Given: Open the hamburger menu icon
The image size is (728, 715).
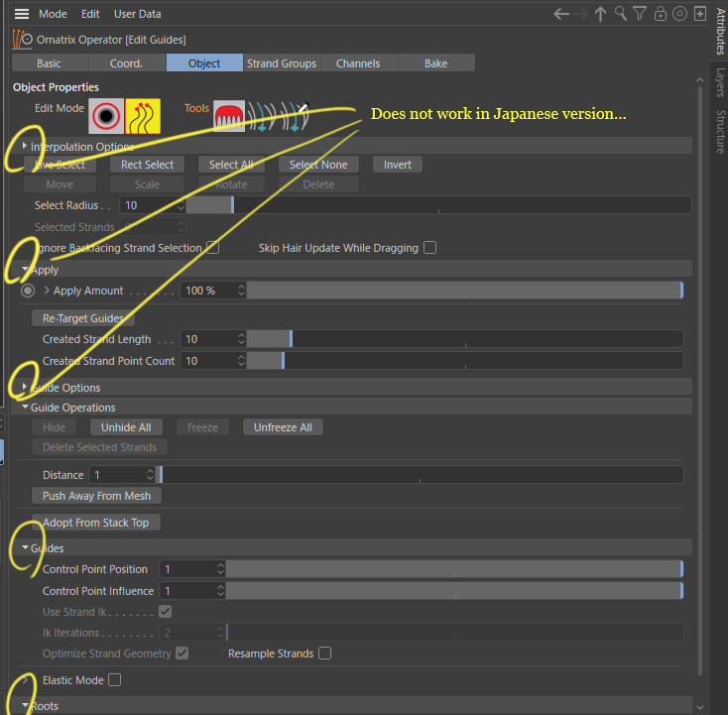Looking at the screenshot, I should 21,14.
